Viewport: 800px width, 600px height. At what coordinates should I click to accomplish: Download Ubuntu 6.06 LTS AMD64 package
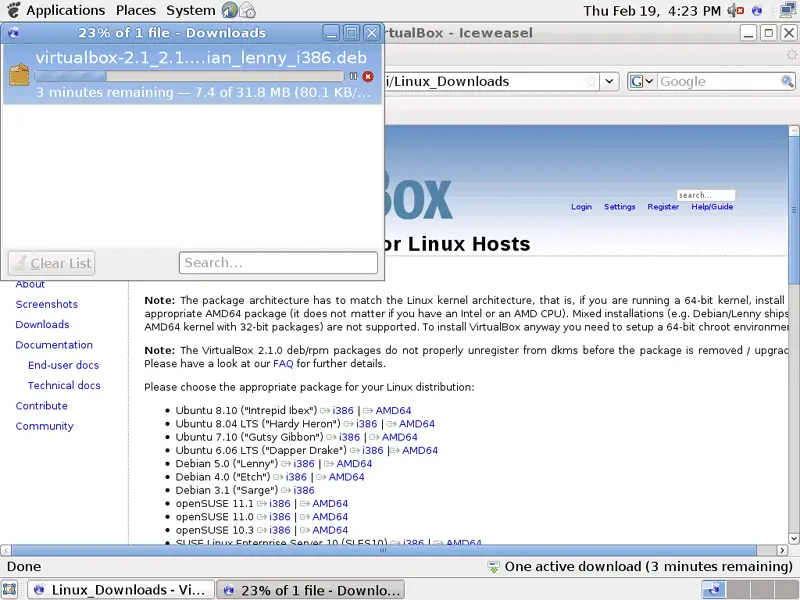click(420, 451)
